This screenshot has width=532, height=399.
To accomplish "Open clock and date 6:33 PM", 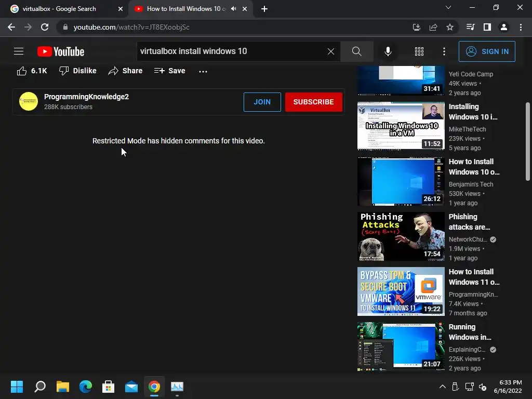I will [x=508, y=387].
